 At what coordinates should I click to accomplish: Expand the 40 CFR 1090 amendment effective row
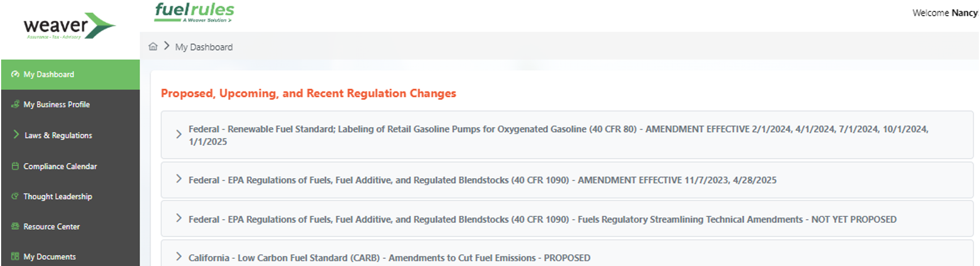tap(178, 179)
